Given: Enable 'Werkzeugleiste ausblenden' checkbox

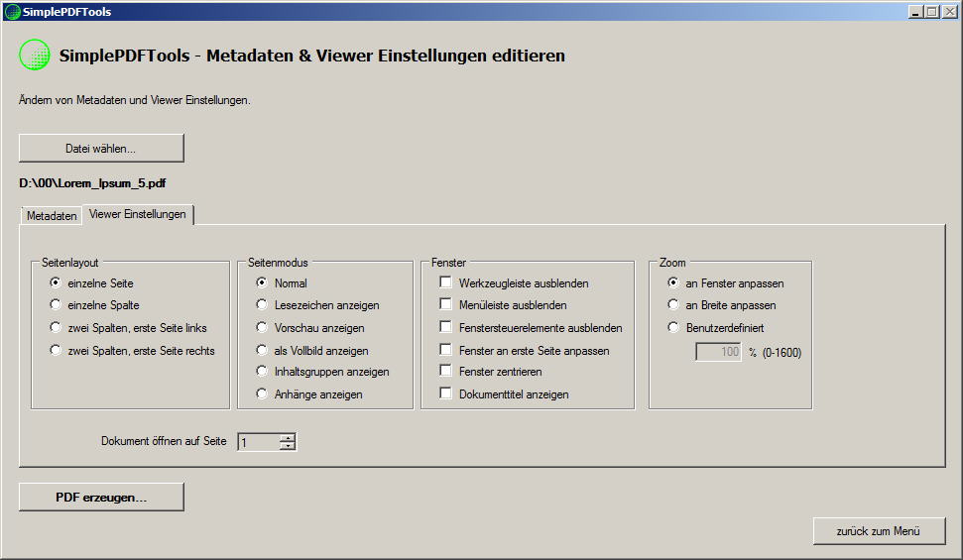Looking at the screenshot, I should (446, 281).
